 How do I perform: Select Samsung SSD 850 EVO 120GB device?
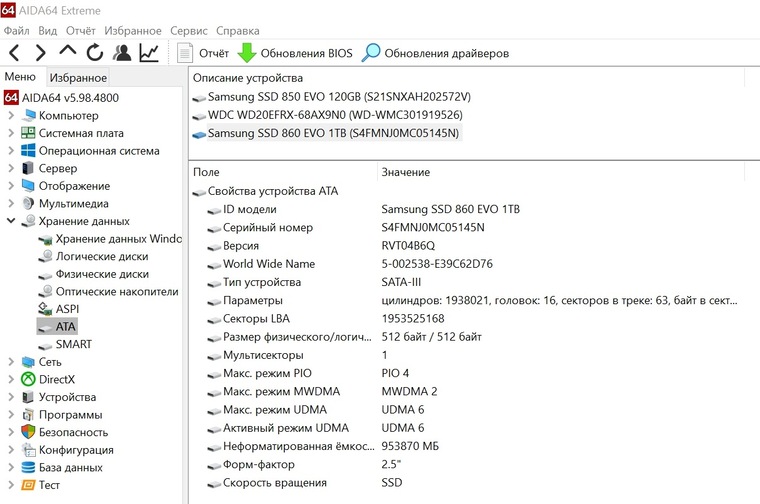332,97
